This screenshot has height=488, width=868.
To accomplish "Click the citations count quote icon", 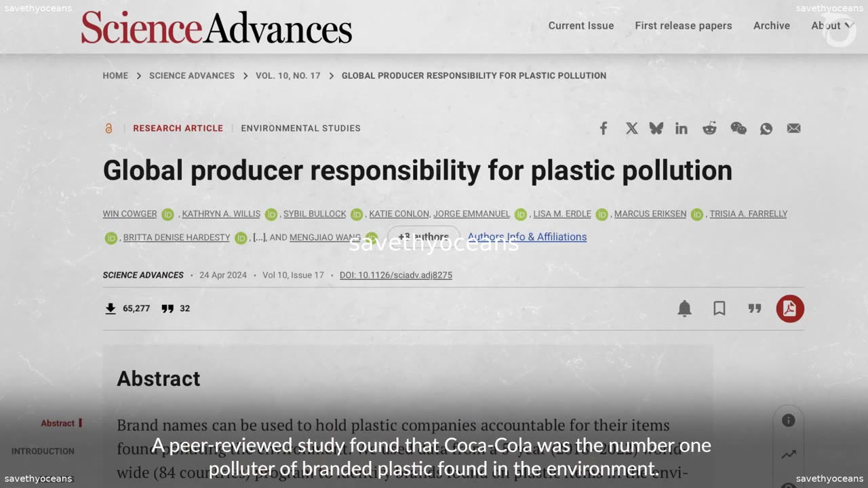I will (x=167, y=308).
